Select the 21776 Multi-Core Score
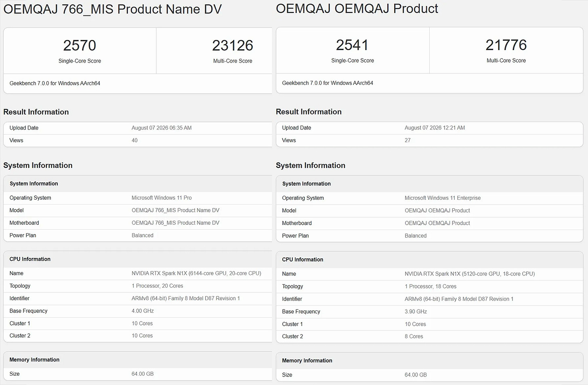588x385 pixels. tap(506, 45)
